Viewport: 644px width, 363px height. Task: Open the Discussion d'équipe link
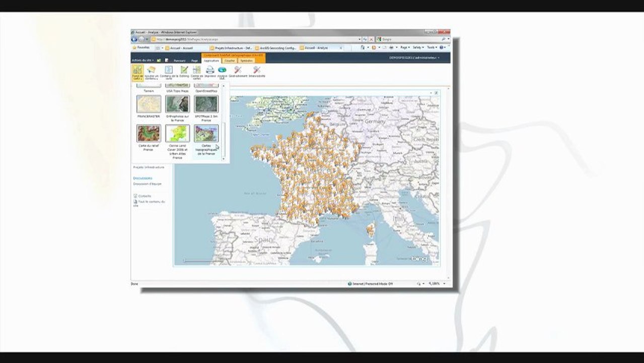(x=147, y=184)
